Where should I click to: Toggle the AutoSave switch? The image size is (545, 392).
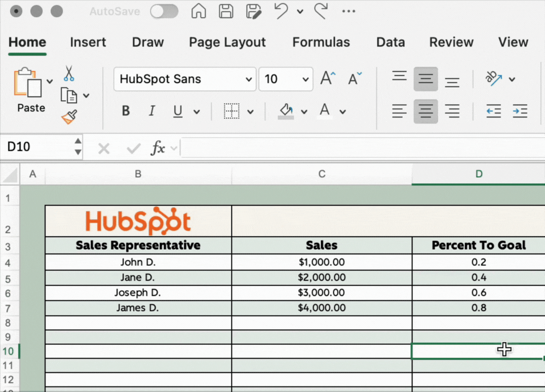coord(165,11)
